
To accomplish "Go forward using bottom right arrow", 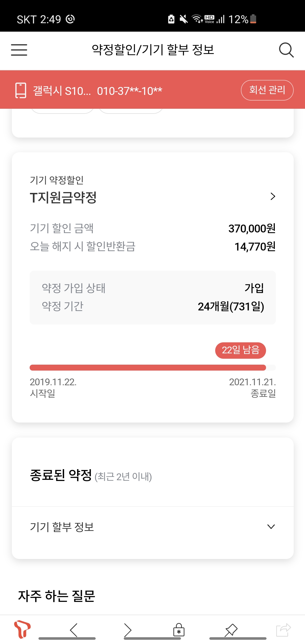I will (128, 630).
